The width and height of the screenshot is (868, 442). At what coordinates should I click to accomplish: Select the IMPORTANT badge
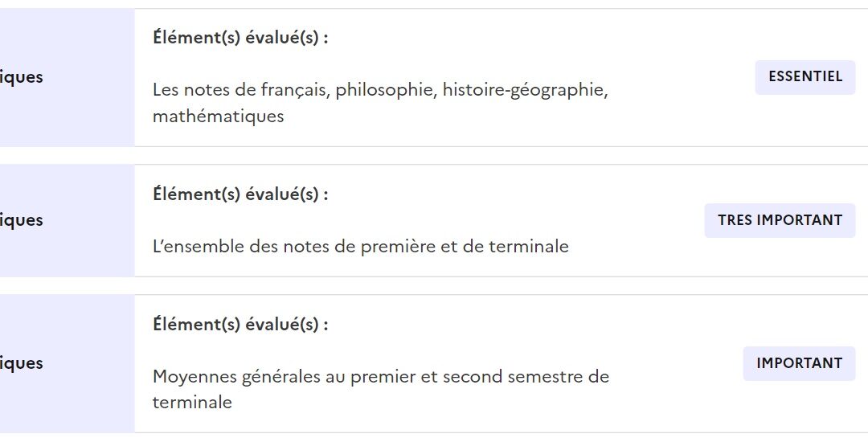799,363
